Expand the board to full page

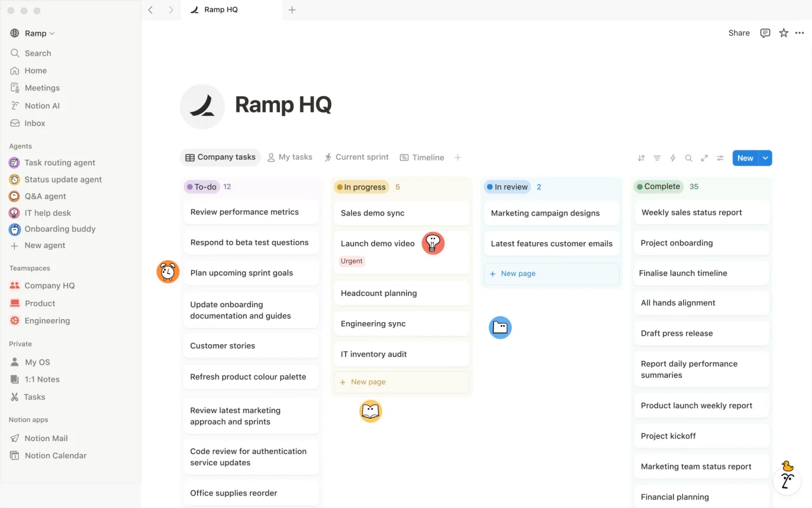tap(705, 158)
